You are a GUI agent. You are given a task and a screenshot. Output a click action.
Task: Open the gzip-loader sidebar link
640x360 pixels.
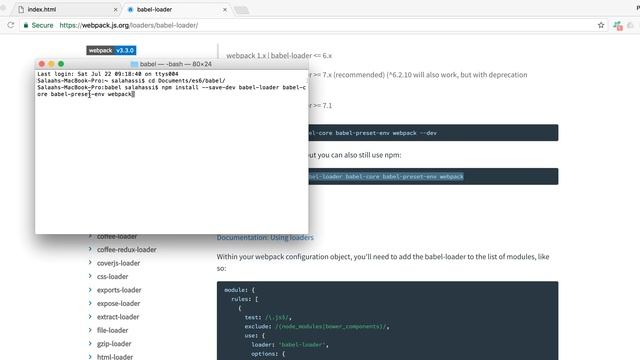114,344
